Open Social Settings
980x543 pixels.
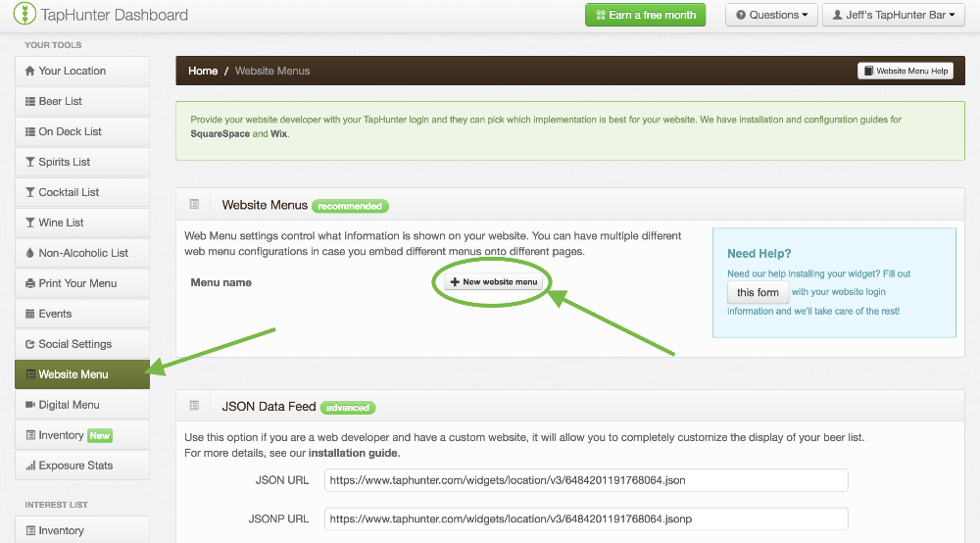(x=82, y=344)
